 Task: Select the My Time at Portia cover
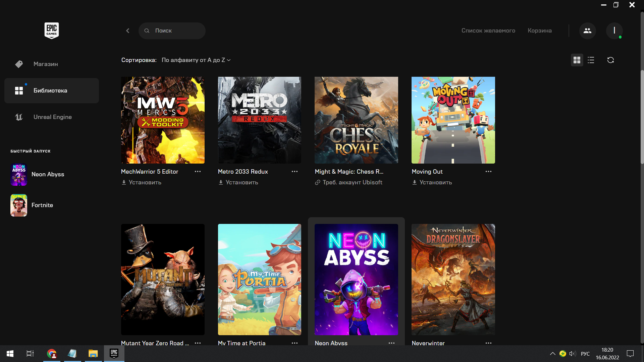point(260,280)
